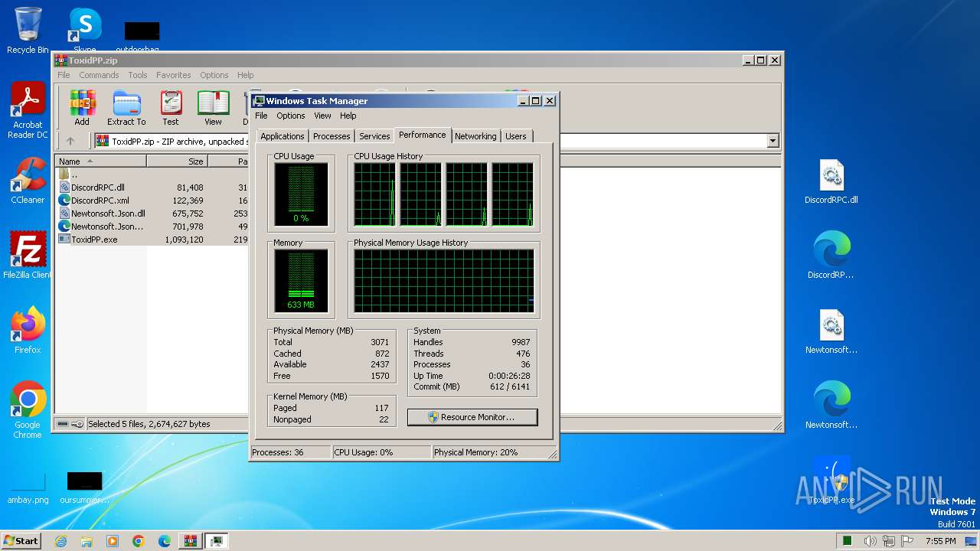Click the Physical Memory Usage History graph
Screen dimensions: 980x551
[444, 281]
